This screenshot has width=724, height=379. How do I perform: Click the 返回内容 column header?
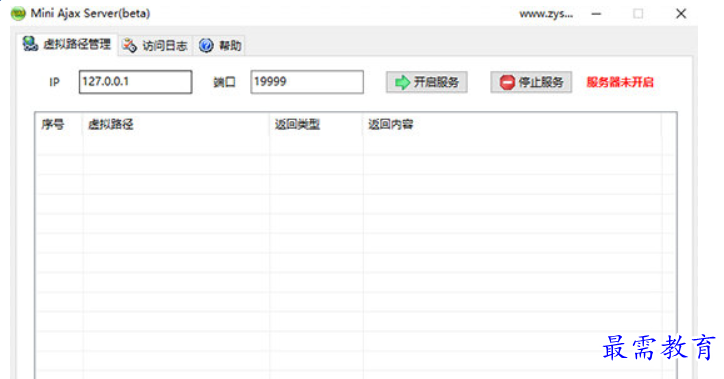pyautogui.click(x=512, y=124)
